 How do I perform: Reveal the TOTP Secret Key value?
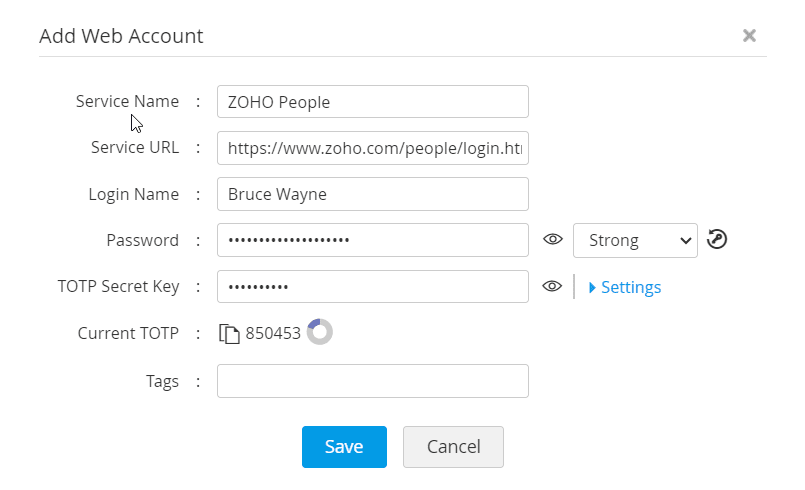pos(551,287)
